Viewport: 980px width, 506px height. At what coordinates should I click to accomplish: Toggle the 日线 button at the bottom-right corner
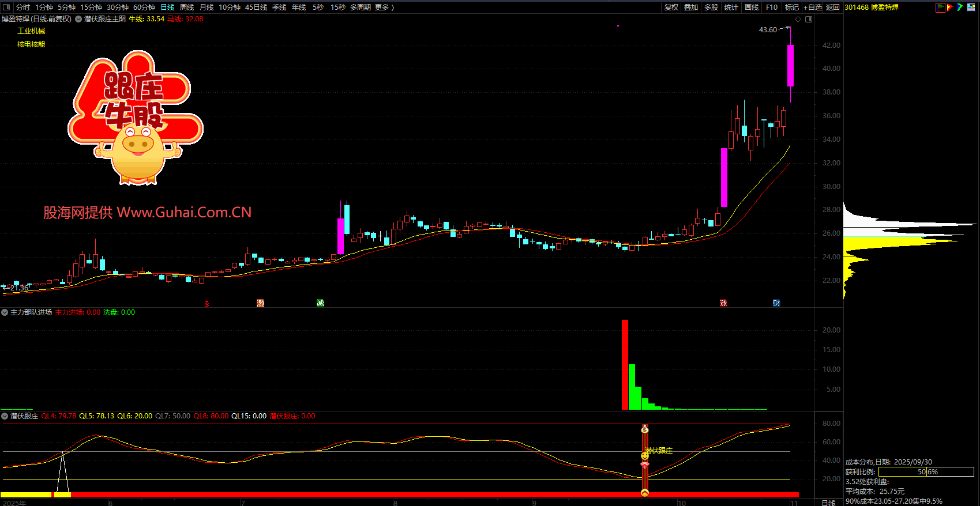click(x=828, y=503)
